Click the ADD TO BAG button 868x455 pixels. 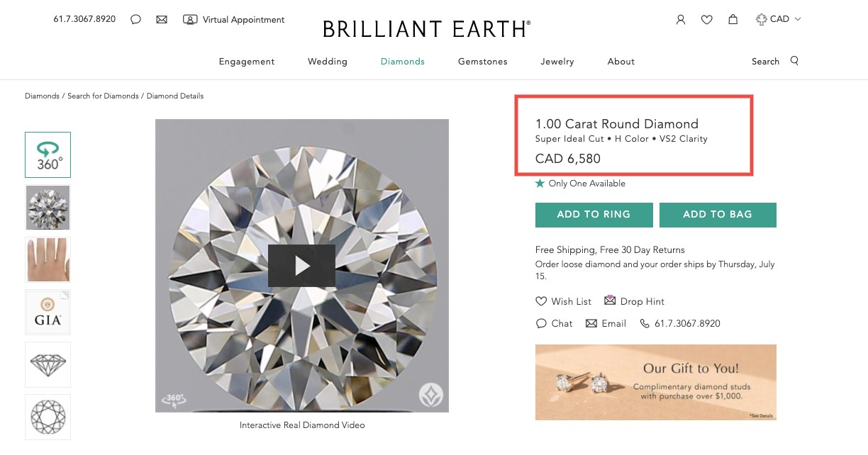pos(718,214)
